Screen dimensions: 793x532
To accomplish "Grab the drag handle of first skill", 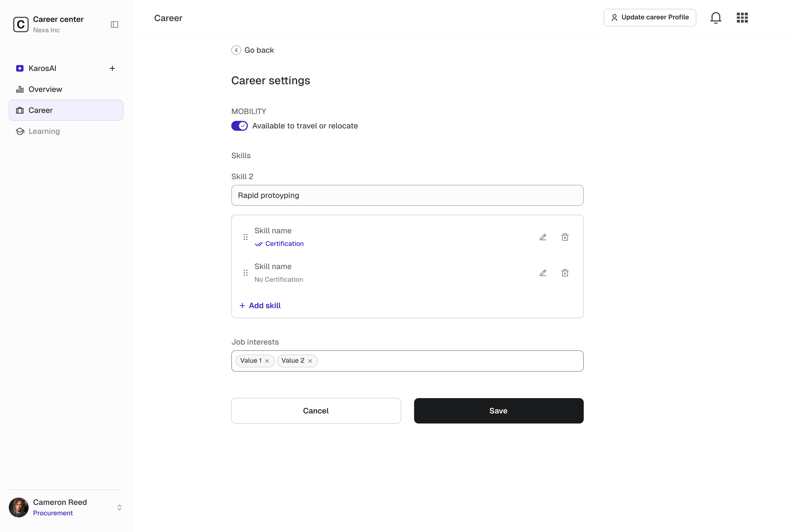I will [246, 237].
